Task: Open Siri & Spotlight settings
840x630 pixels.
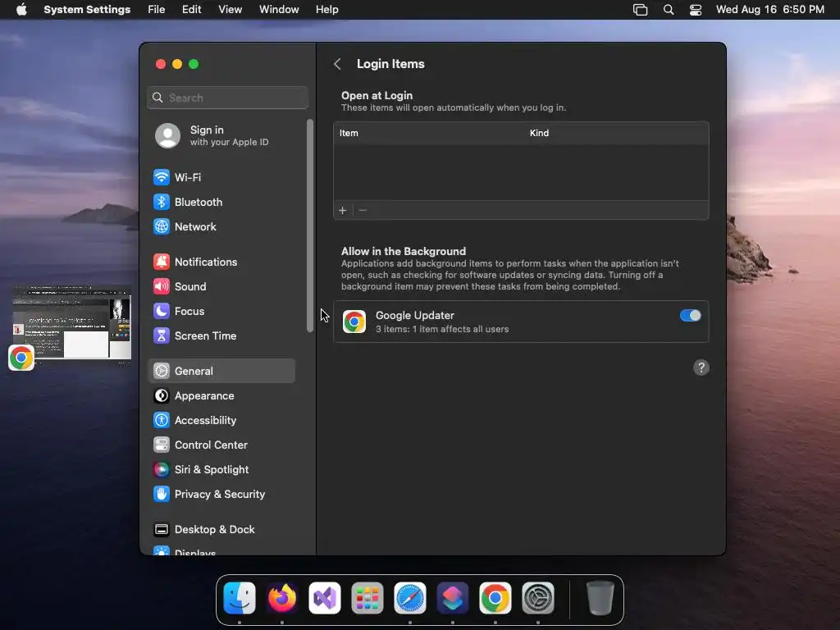Action: coord(221,470)
